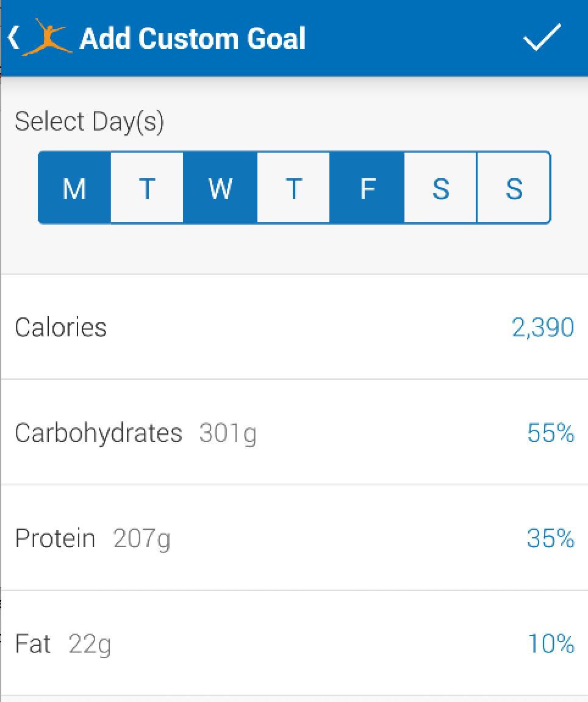Deselect Monday in the day selector
This screenshot has height=702, width=588.
coord(74,187)
